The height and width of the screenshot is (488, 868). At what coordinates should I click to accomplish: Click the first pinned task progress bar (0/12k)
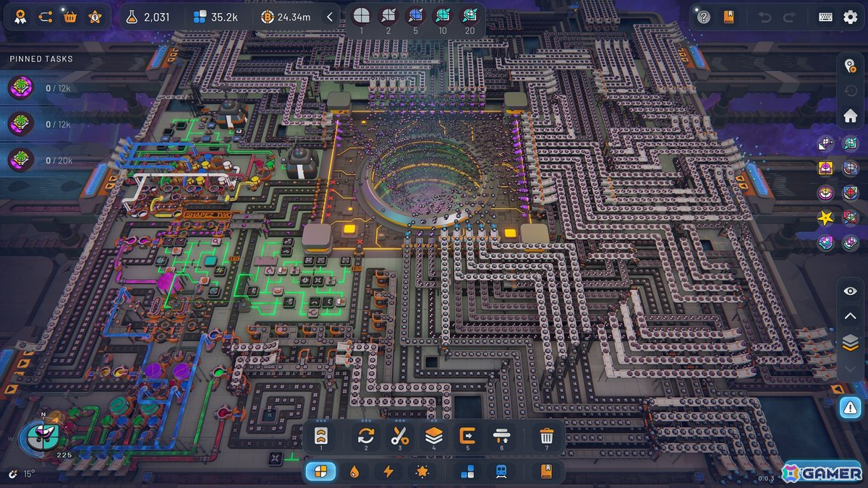click(x=43, y=87)
